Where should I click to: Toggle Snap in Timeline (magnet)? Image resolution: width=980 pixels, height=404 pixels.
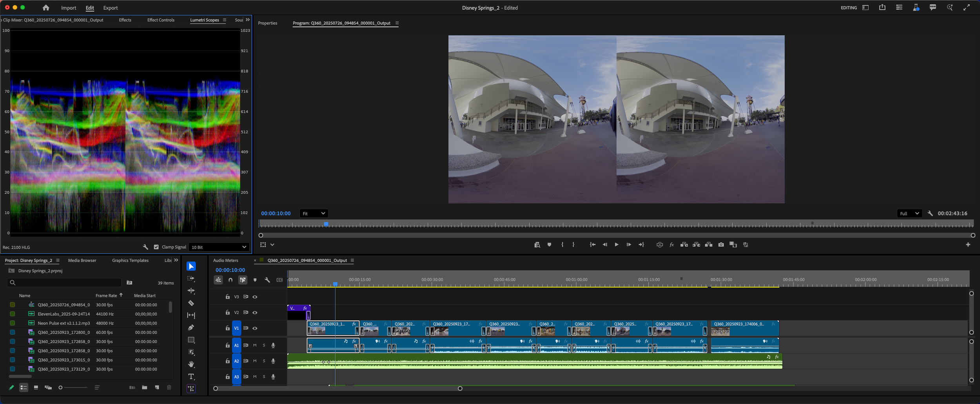(x=230, y=280)
